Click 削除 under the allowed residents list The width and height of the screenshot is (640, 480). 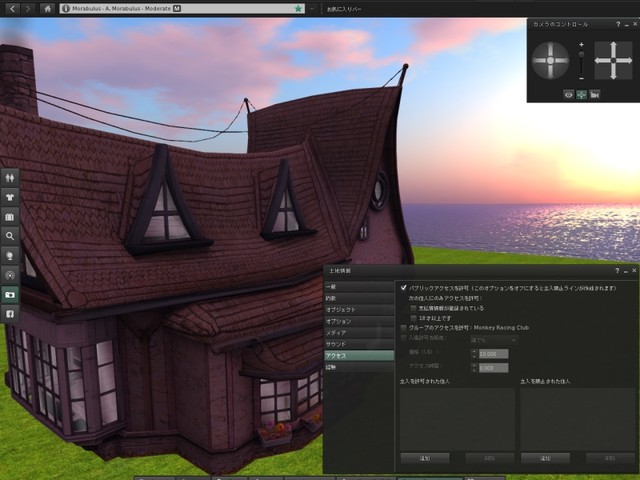tap(489, 458)
